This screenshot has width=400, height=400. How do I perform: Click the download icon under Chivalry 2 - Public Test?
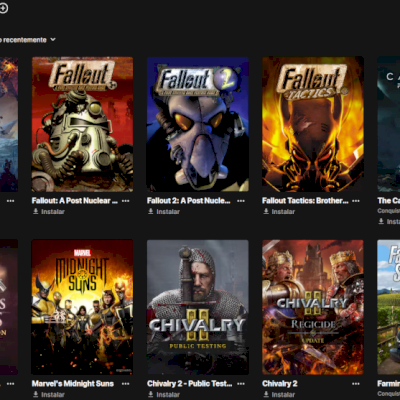[x=151, y=394]
